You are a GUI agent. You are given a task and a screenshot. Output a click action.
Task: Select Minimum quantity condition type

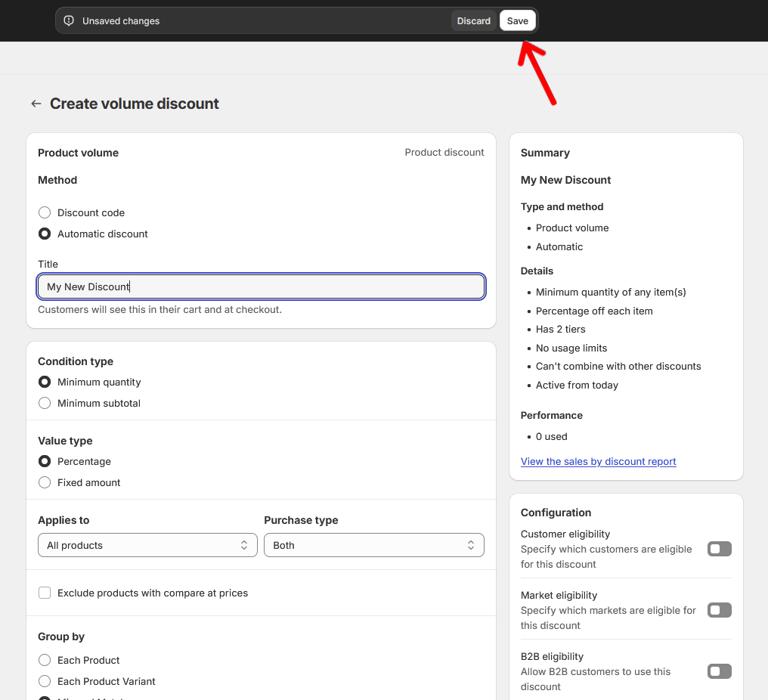coord(44,382)
